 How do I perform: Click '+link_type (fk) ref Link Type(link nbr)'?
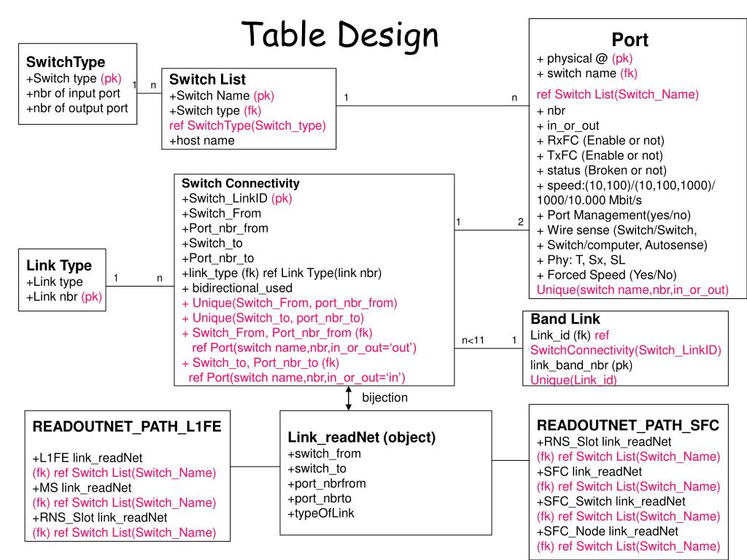[282, 273]
